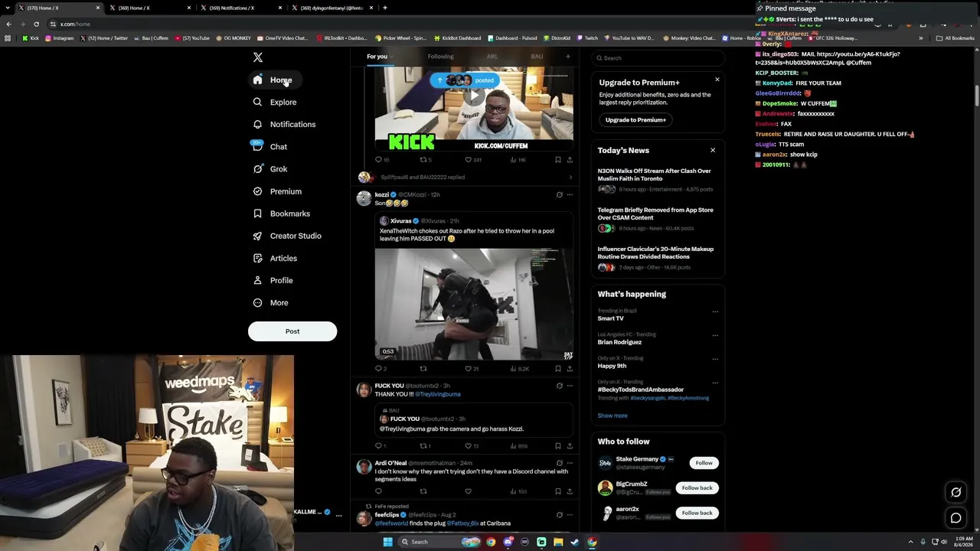Open more options on kozzi's post
The height and width of the screenshot is (551, 980).
570,195
